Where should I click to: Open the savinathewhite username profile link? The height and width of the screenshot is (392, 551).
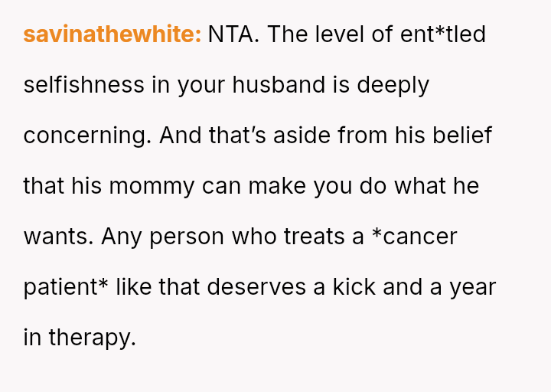[x=112, y=34]
